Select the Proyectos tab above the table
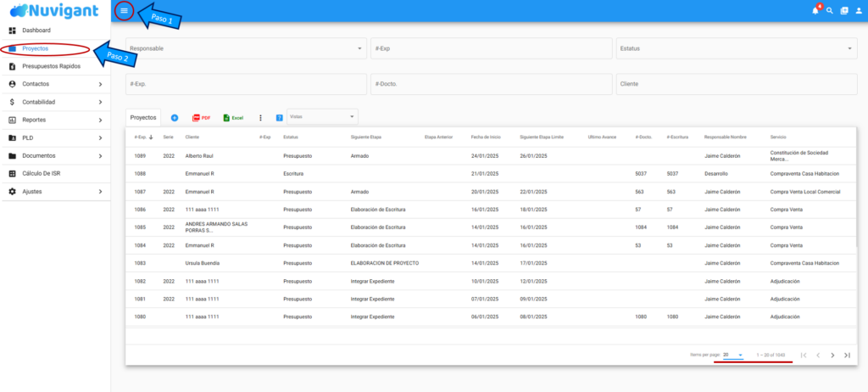The width and height of the screenshot is (868, 392). pos(143,118)
